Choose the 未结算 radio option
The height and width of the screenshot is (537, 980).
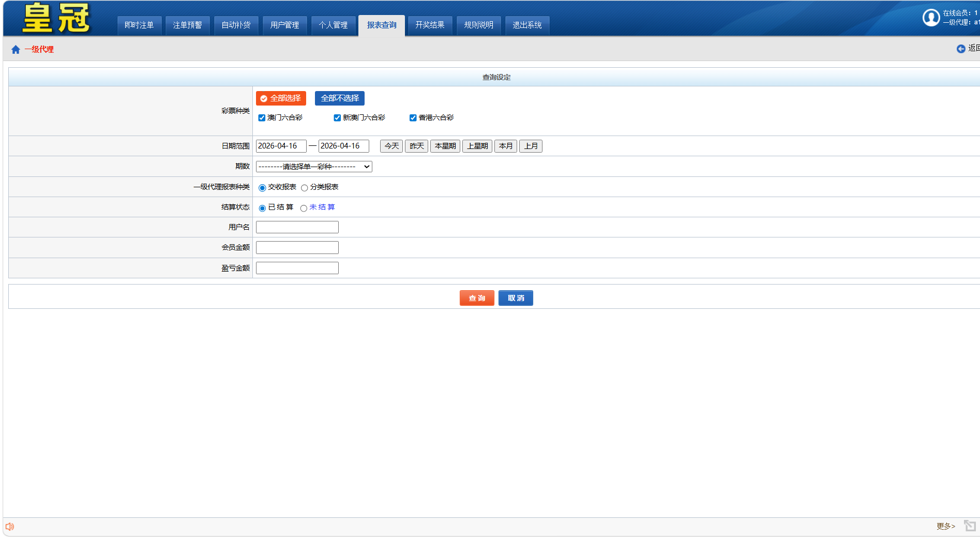point(304,208)
